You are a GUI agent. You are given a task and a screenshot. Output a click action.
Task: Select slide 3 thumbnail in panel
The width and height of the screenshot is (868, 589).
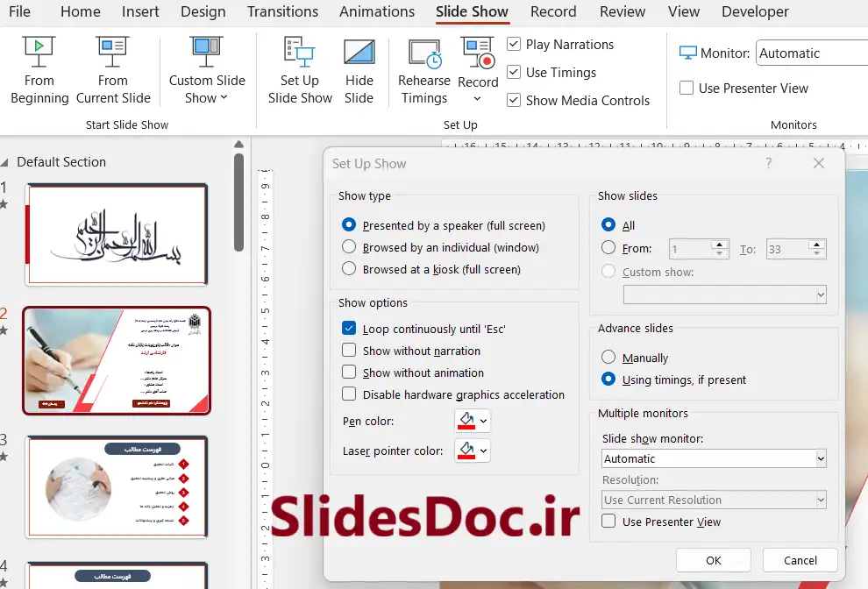pyautogui.click(x=117, y=486)
